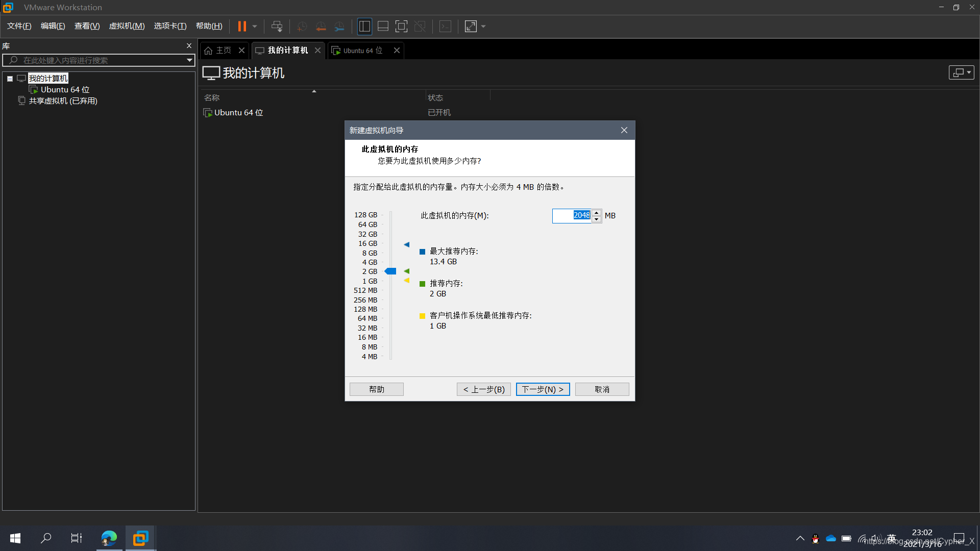Select Ubuntu 64 位 in the library tree
The height and width of the screenshot is (551, 980).
click(65, 90)
